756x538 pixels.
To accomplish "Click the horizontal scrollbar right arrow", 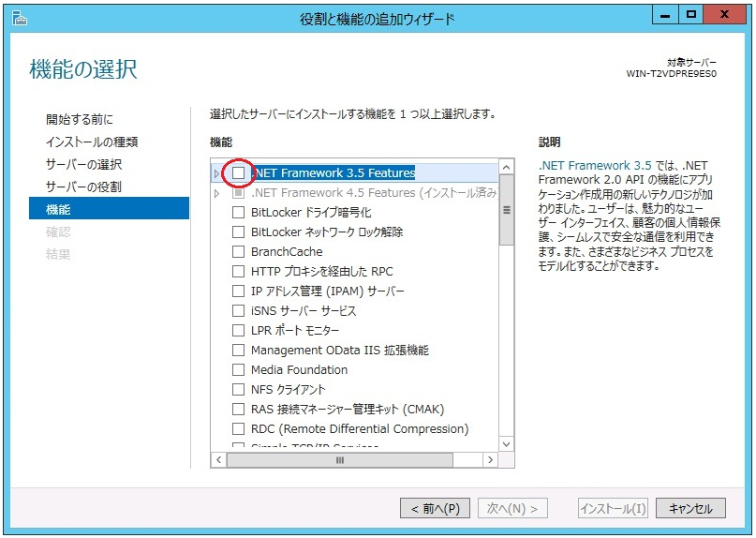I will tap(490, 460).
